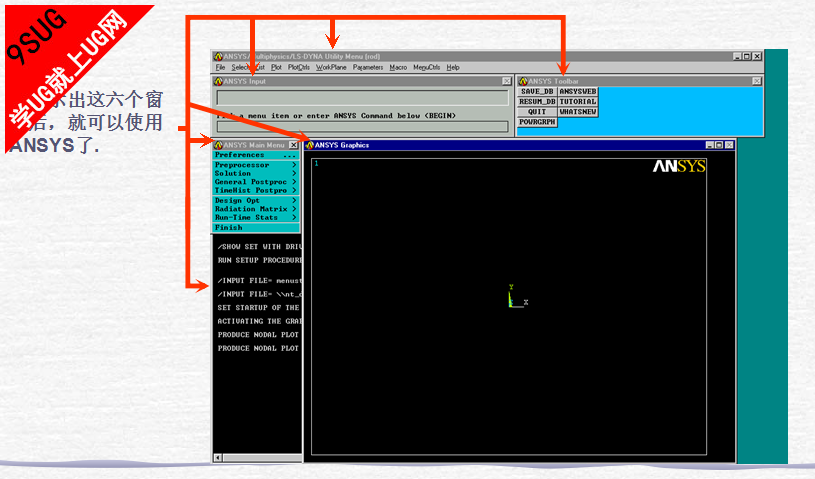Close the ANSYS Main Menu window
The height and width of the screenshot is (479, 815).
click(x=294, y=145)
